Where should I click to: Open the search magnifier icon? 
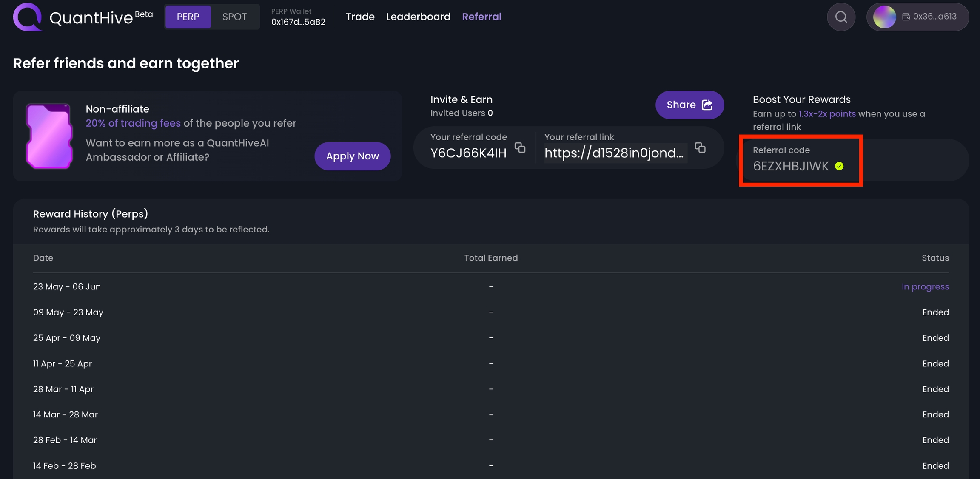(x=841, y=17)
